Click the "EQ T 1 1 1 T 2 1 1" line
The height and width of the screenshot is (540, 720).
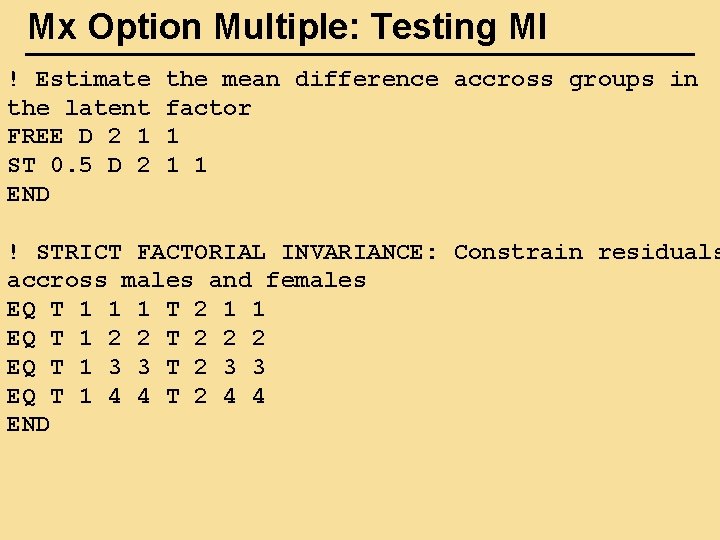[135, 309]
